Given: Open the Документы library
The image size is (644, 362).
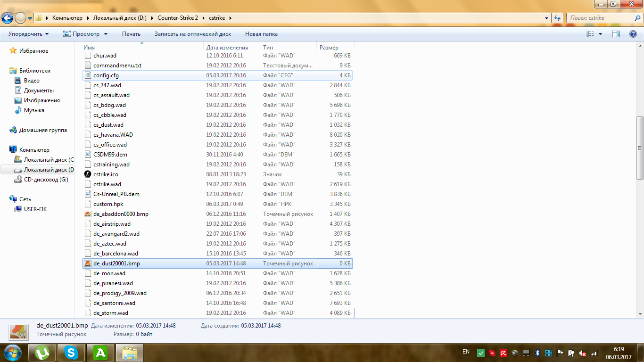Looking at the screenshot, I should point(39,90).
